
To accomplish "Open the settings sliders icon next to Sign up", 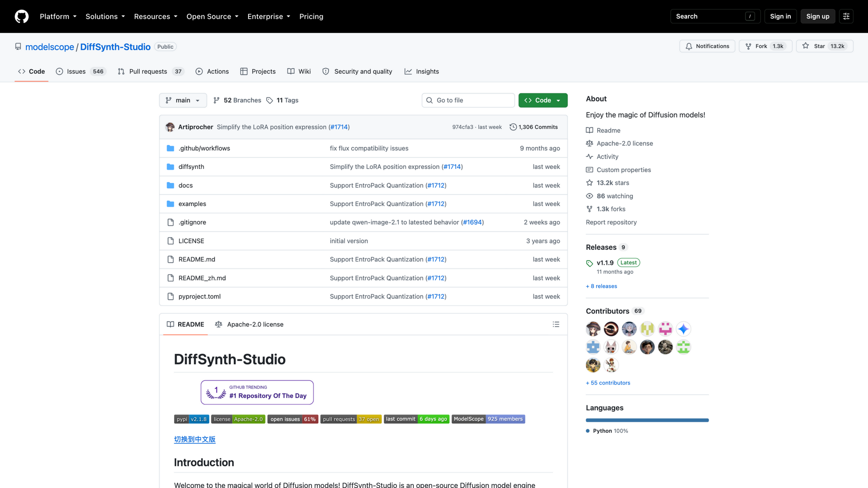I will pos(846,16).
